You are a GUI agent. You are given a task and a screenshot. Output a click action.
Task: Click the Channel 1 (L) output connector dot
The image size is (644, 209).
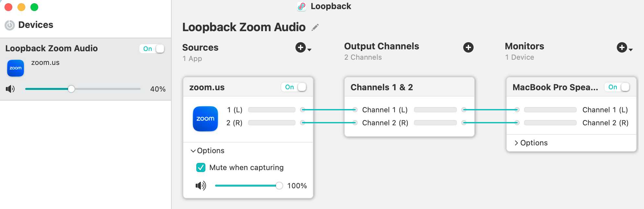point(464,110)
